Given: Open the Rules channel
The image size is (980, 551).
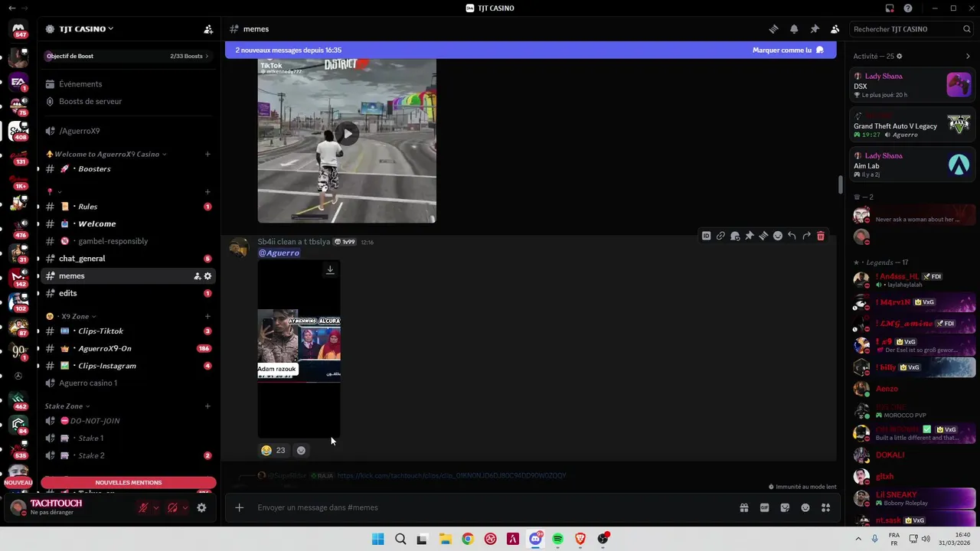Looking at the screenshot, I should [x=127, y=207].
